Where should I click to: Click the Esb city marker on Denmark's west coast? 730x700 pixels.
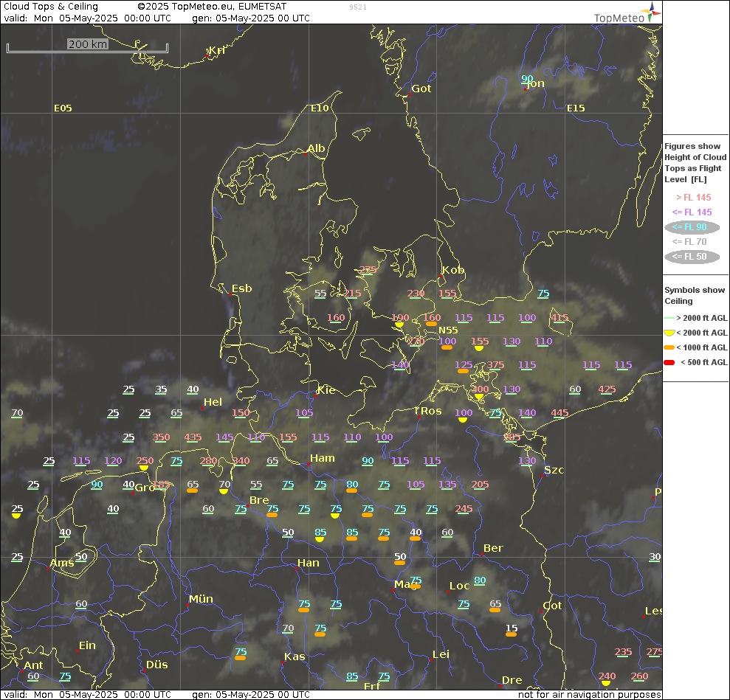click(x=230, y=294)
